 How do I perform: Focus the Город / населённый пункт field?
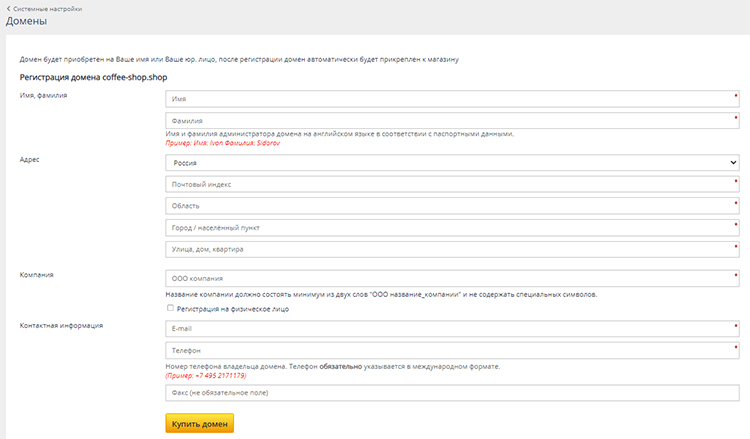tap(451, 227)
